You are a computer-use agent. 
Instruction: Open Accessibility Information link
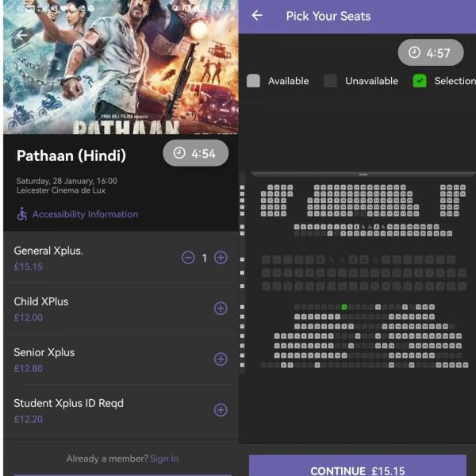(85, 214)
